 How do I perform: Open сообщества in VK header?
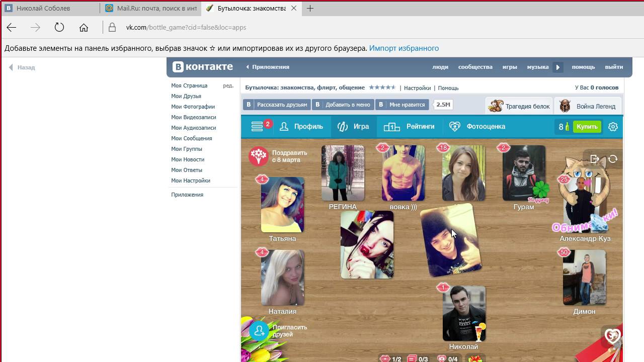point(475,67)
